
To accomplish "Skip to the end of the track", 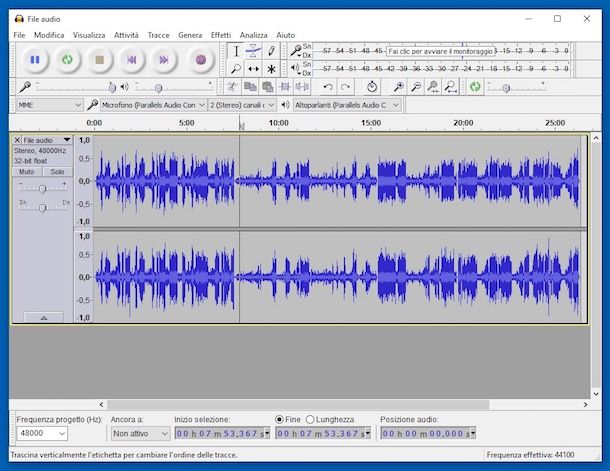I will [x=164, y=60].
